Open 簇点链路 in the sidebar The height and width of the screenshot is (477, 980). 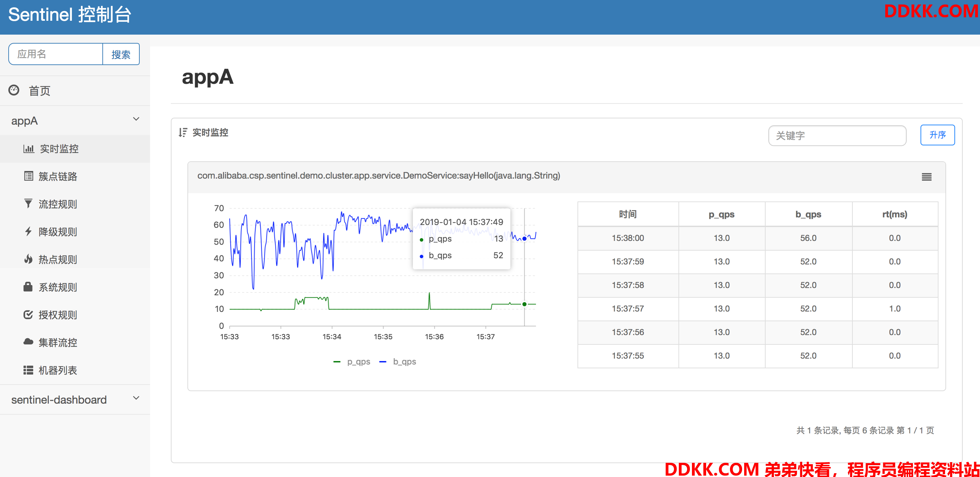(x=75, y=176)
